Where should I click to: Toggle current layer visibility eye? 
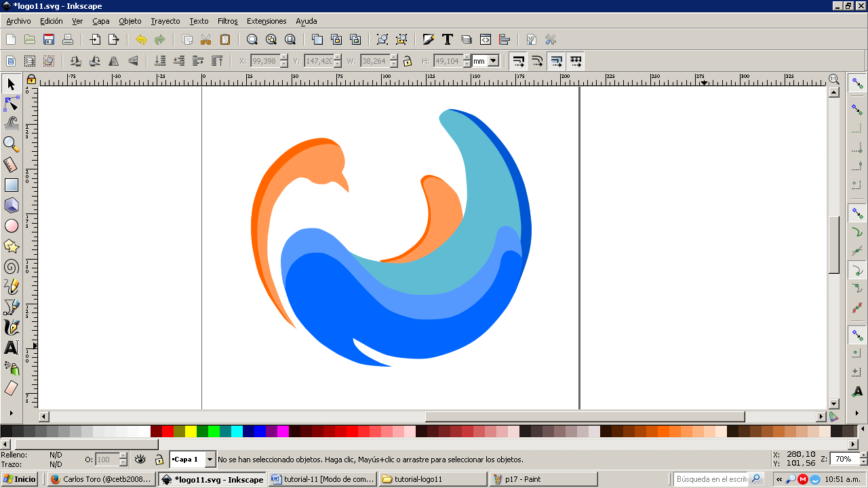(140, 460)
